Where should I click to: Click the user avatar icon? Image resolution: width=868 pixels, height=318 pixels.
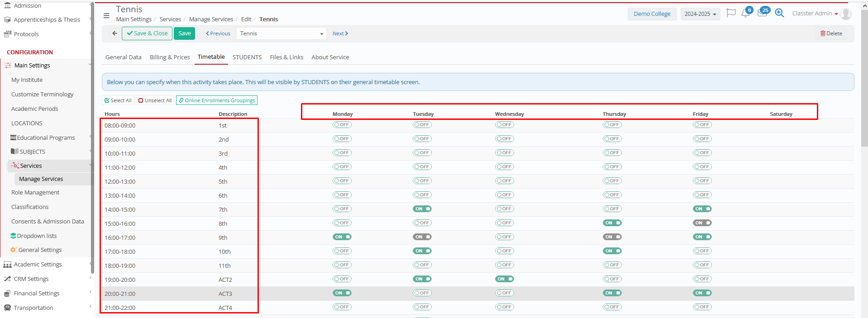coord(846,14)
